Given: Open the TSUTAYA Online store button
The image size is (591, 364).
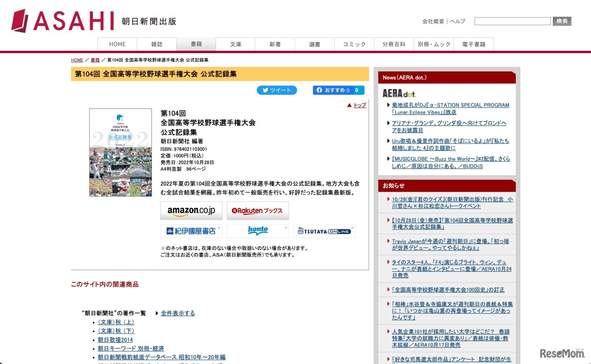Looking at the screenshot, I should (324, 231).
